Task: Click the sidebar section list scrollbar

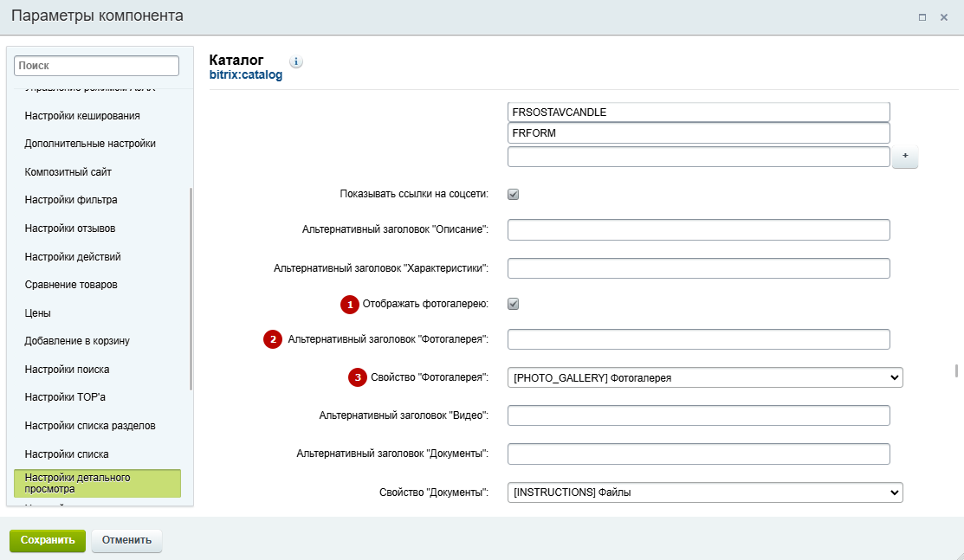Action: tap(191, 289)
